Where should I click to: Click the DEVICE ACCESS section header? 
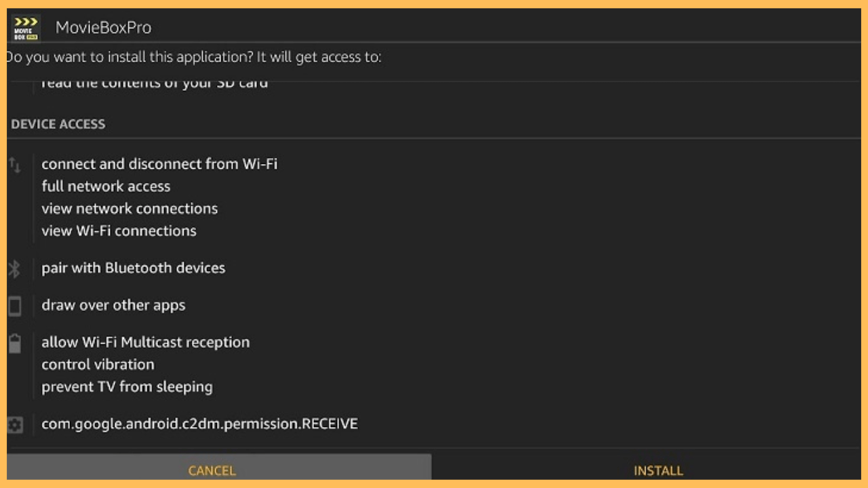pyautogui.click(x=58, y=124)
